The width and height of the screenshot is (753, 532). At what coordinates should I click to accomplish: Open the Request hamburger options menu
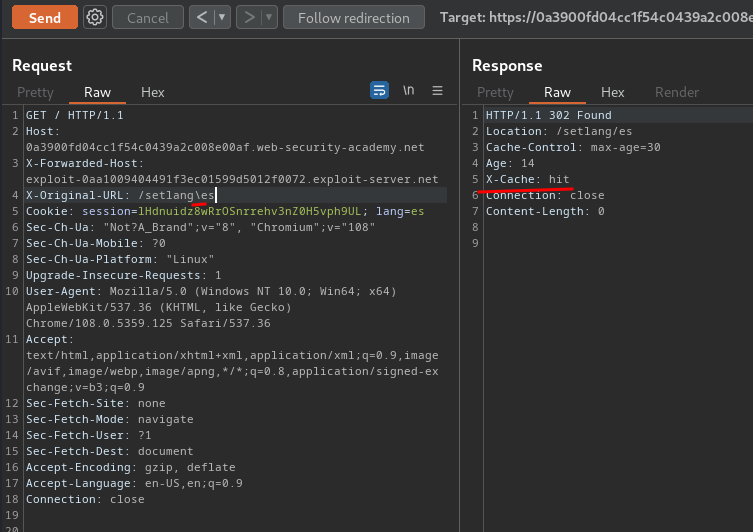point(437,90)
